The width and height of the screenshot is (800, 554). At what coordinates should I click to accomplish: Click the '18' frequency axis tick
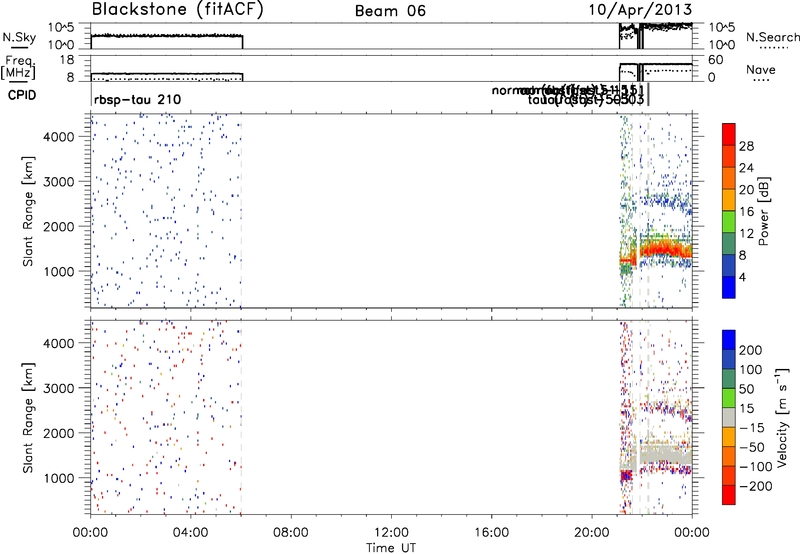coord(67,60)
